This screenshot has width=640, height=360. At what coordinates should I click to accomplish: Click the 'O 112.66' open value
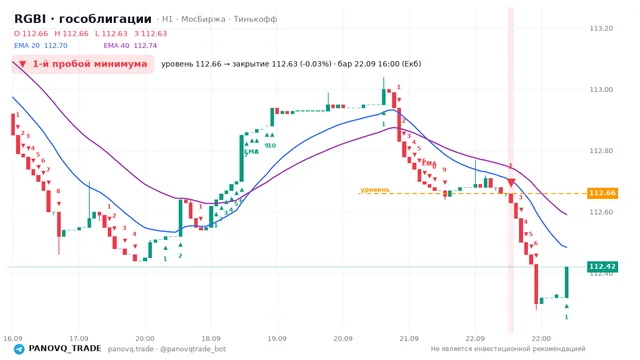point(31,33)
